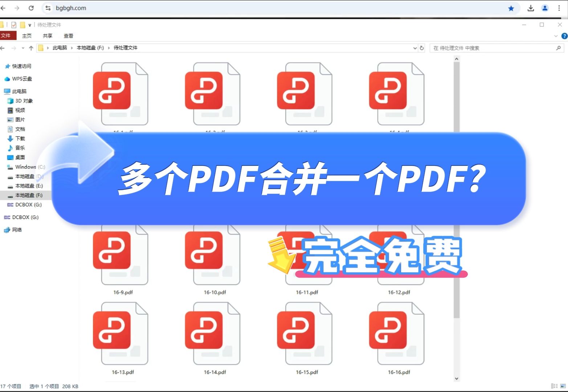
Task: Click the 16-12.pdf file name
Action: pos(399,292)
